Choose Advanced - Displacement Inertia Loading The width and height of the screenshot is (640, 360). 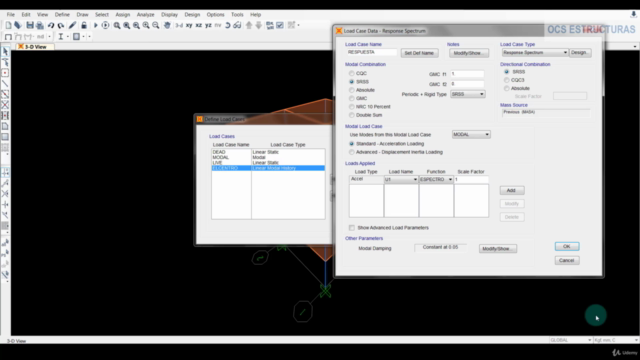(351, 152)
